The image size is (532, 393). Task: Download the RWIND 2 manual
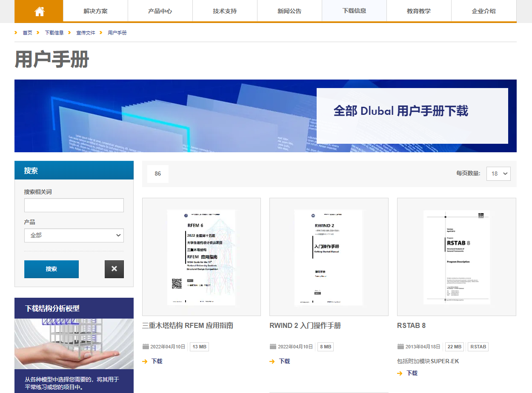tap(284, 361)
